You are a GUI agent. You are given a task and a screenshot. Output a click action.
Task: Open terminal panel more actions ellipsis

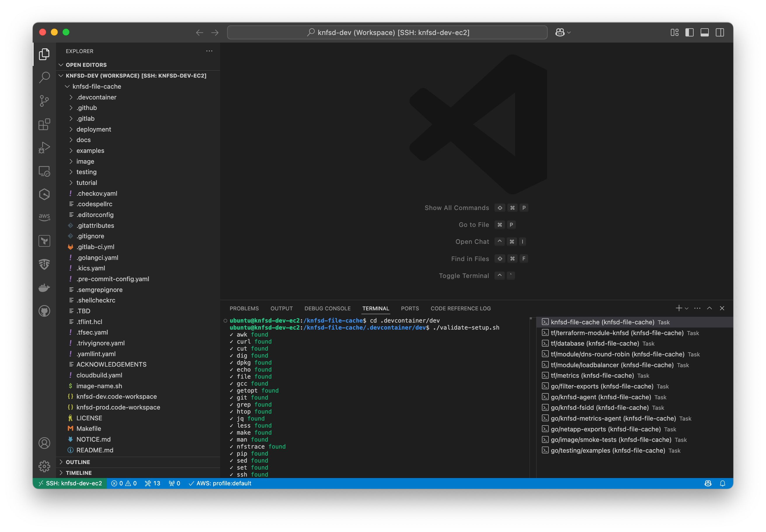697,308
